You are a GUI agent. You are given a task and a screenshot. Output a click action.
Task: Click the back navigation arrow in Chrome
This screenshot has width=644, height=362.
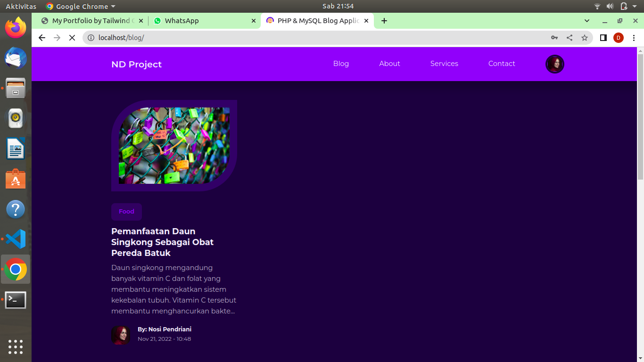41,38
